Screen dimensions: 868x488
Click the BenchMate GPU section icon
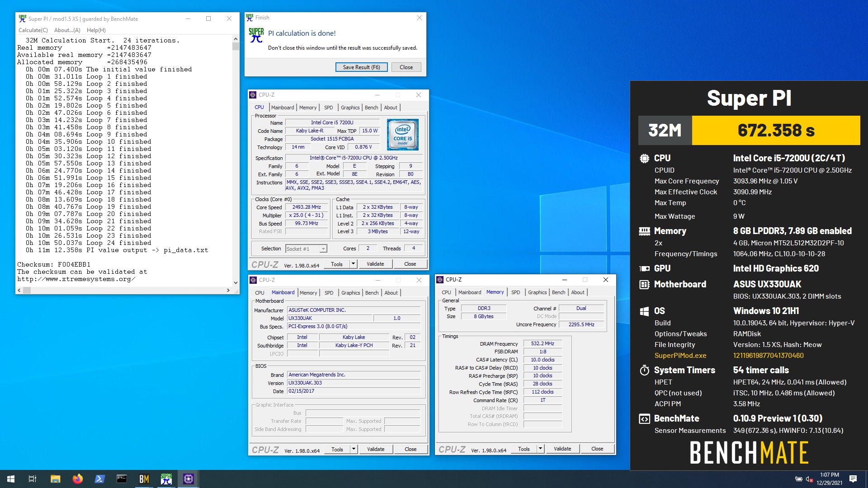pyautogui.click(x=644, y=268)
